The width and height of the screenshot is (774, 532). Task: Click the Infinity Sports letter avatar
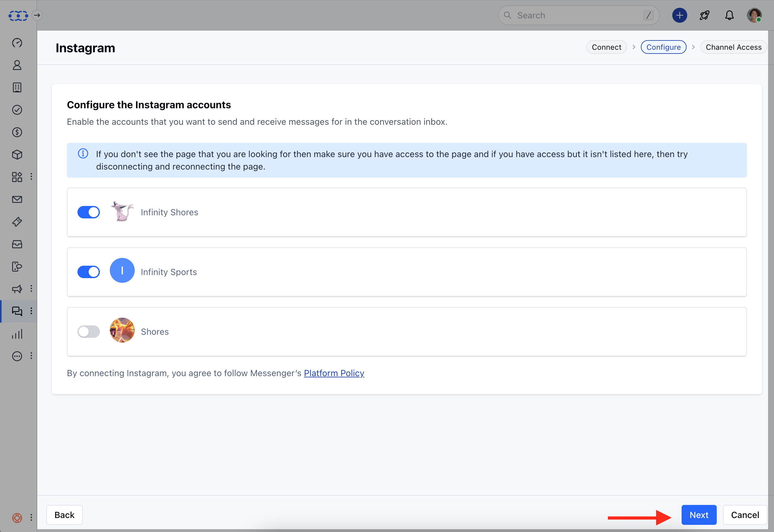[x=122, y=270]
